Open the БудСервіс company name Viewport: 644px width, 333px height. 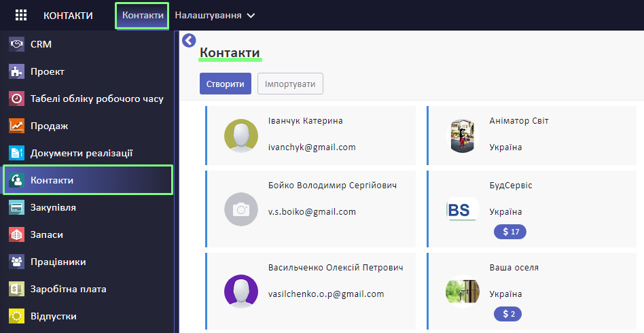(x=511, y=186)
